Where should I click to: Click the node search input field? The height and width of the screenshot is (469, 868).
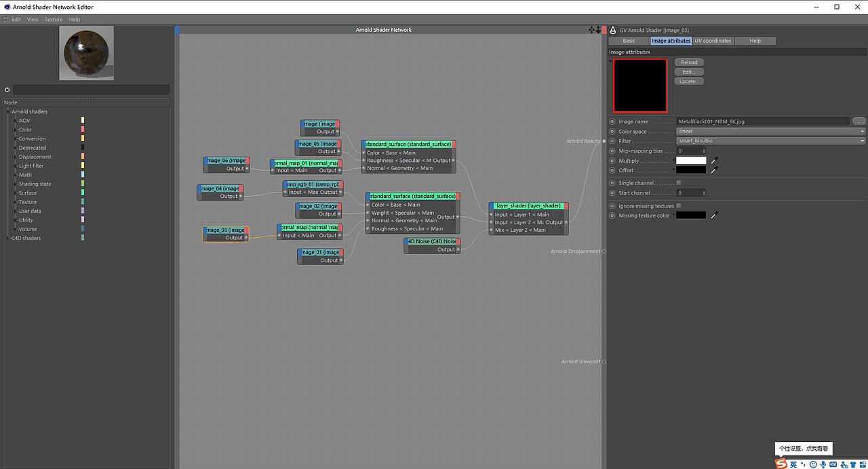(92, 89)
